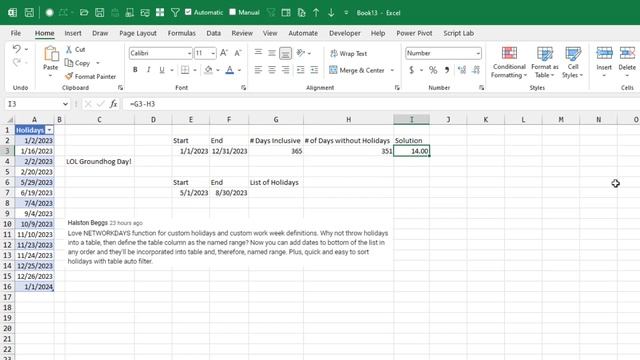Screen dimensions: 640x360
Task: Align text left in the cell
Action: click(x=258, y=70)
